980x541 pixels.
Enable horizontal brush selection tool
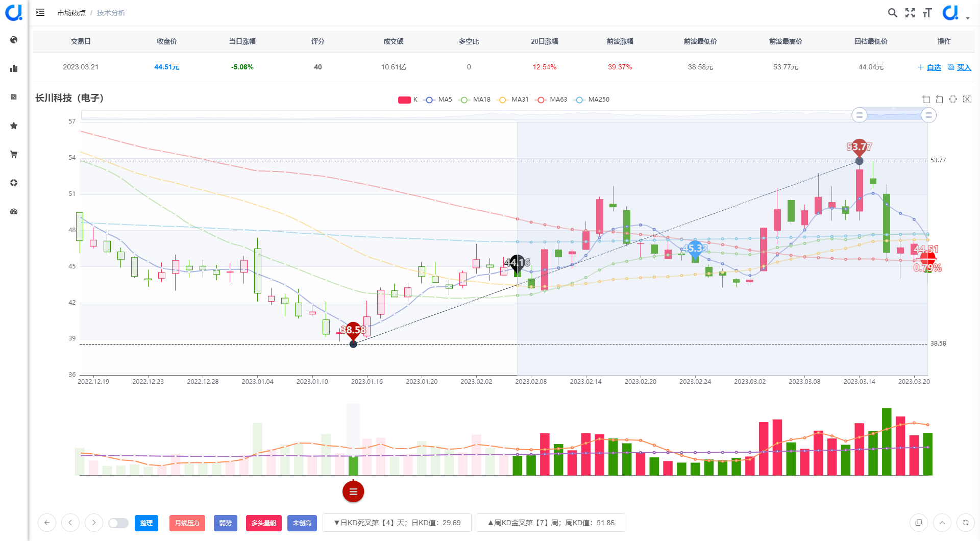point(953,99)
